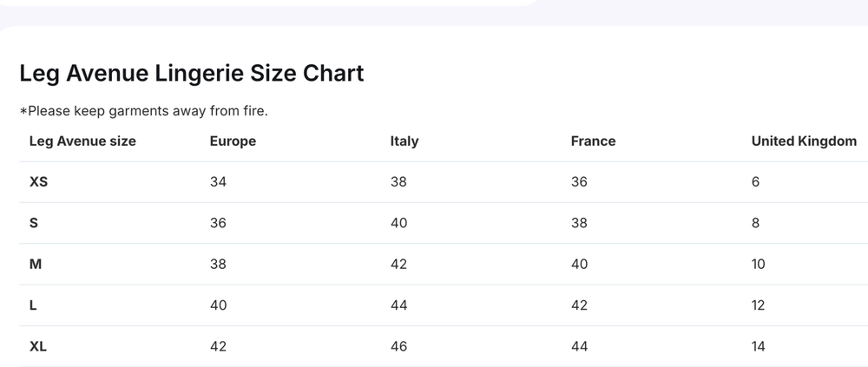Select the 'Leg Avenue size' column header
868x367 pixels.
coord(82,141)
